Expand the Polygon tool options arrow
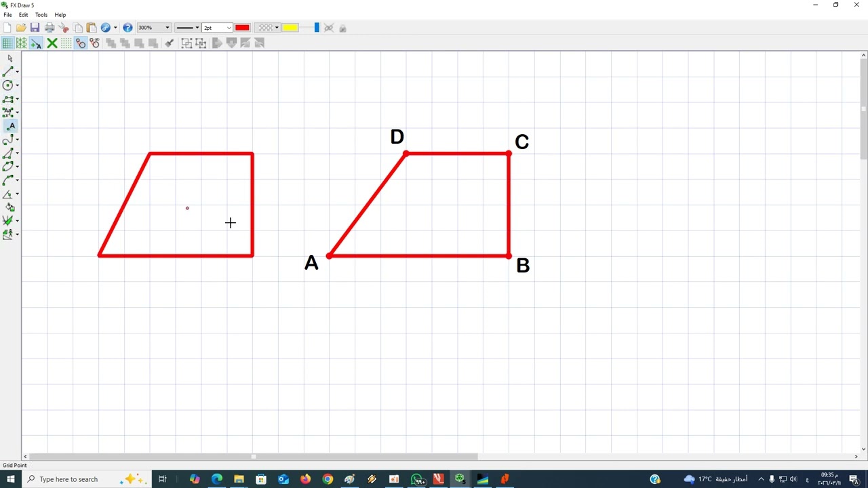 (x=17, y=99)
